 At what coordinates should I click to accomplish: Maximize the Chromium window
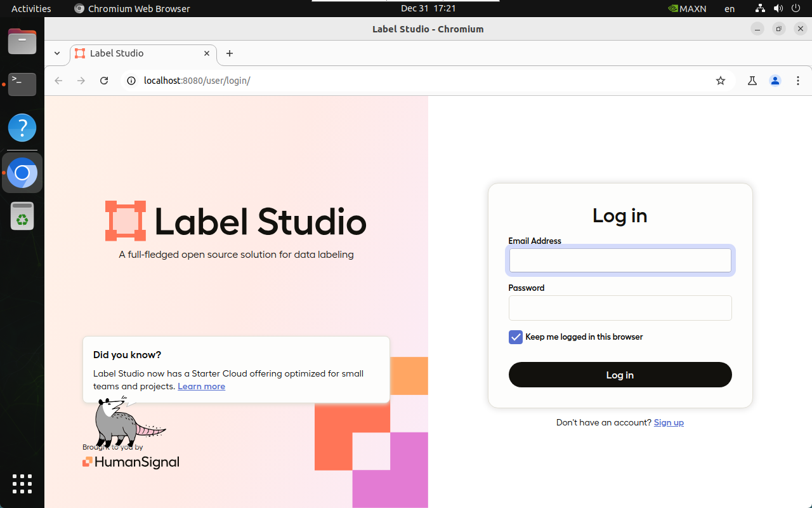(x=779, y=29)
